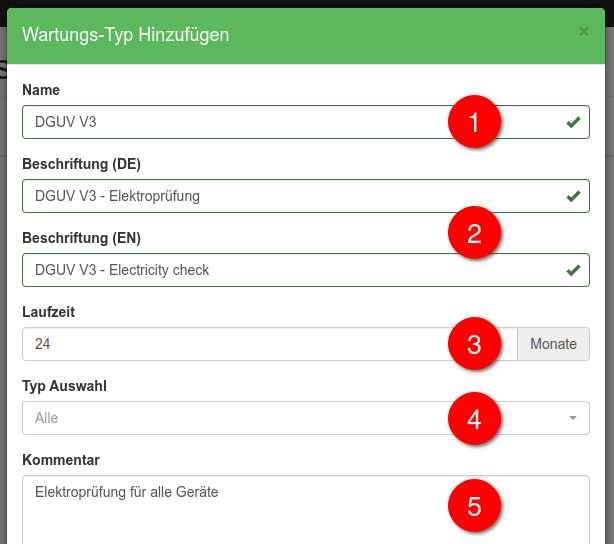Click the Typ Auswahl dropdown arrow

(x=573, y=418)
